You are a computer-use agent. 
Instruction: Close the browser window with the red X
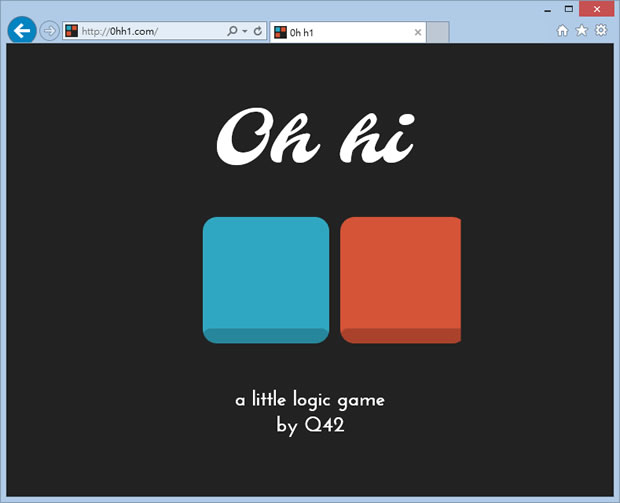pos(597,9)
